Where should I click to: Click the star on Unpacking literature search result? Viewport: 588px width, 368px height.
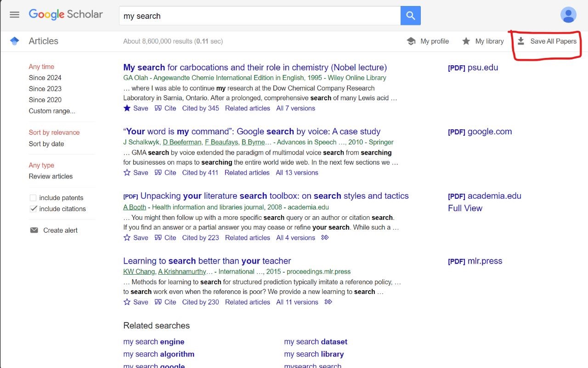[127, 238]
